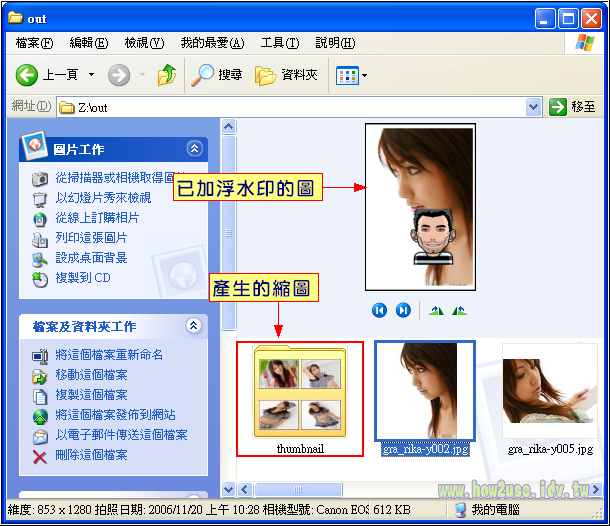The height and width of the screenshot is (526, 610).
Task: Show next image in filmstrip
Action: [x=403, y=310]
